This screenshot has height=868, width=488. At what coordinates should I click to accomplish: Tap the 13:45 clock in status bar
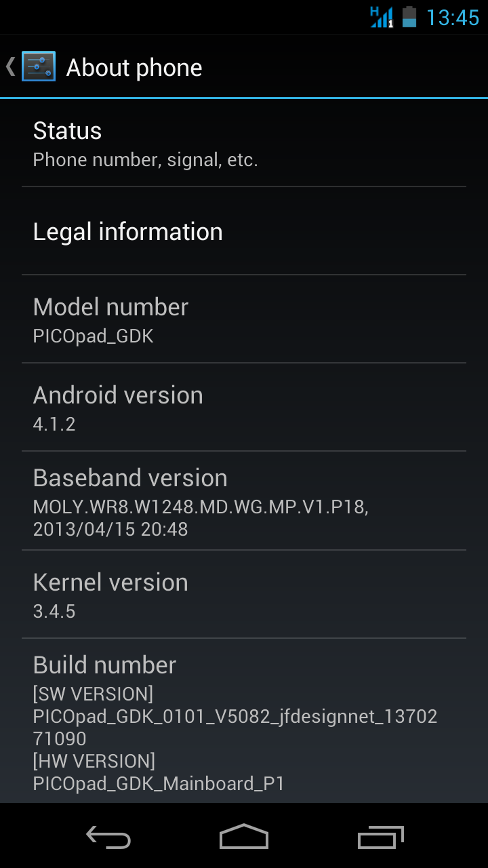pyautogui.click(x=453, y=17)
